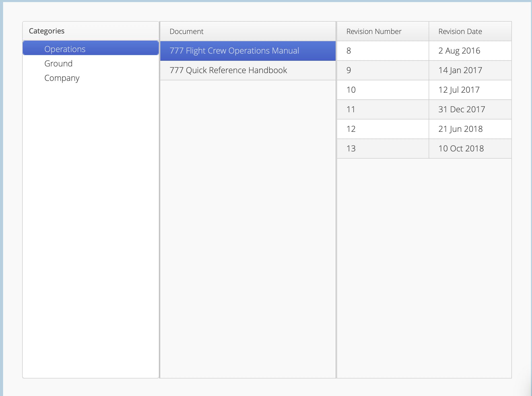This screenshot has height=396, width=532.
Task: Select the Ground category
Action: 59,64
